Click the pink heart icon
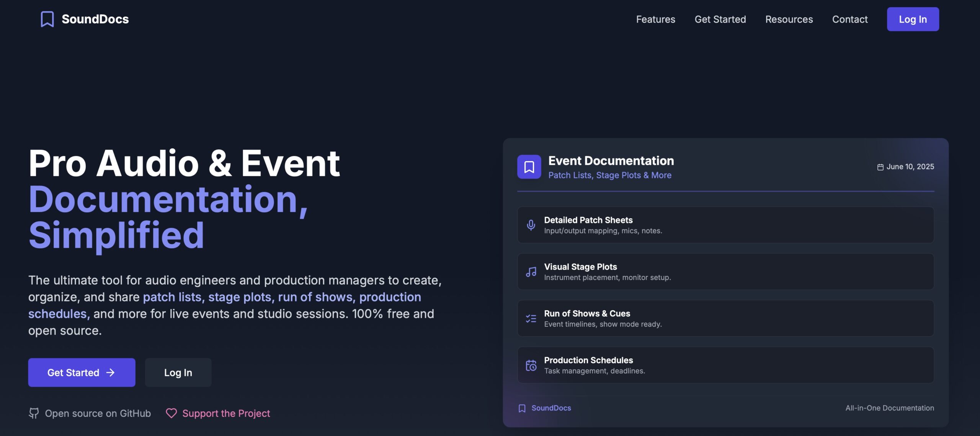The image size is (980, 436). pos(171,413)
